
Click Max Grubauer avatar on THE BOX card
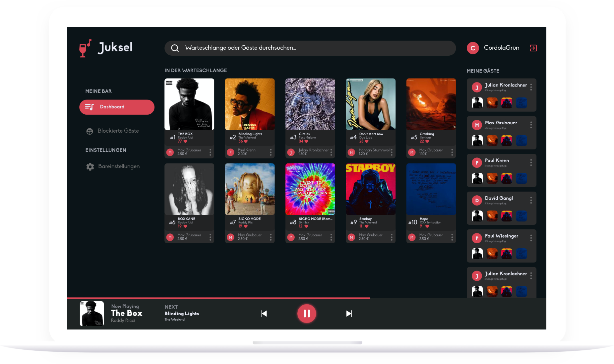[x=170, y=152]
